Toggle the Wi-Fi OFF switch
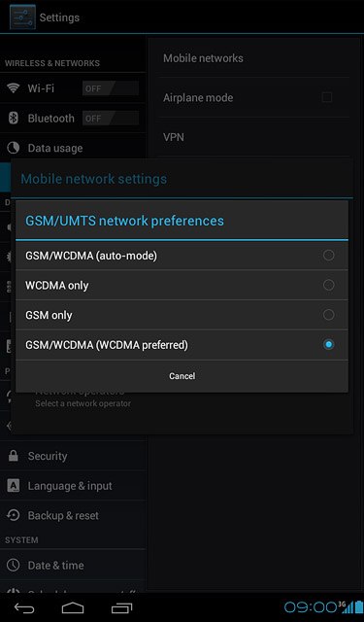The width and height of the screenshot is (364, 622). pos(111,88)
